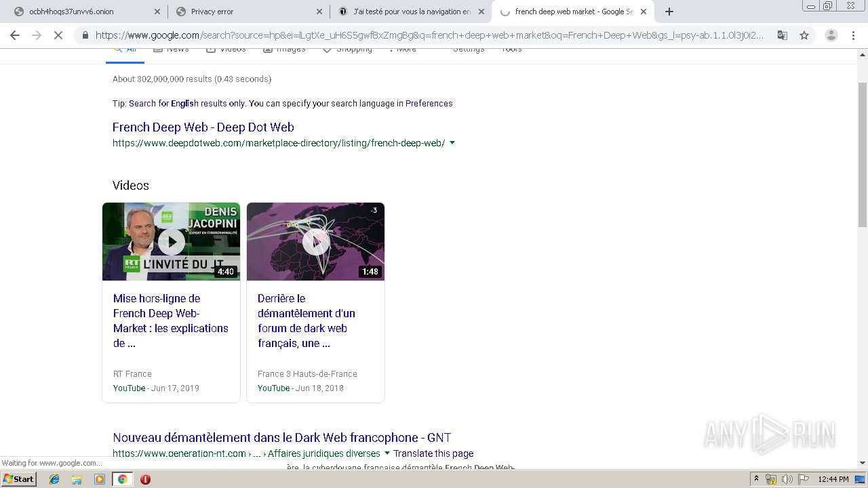Open a new browser tab

(669, 12)
